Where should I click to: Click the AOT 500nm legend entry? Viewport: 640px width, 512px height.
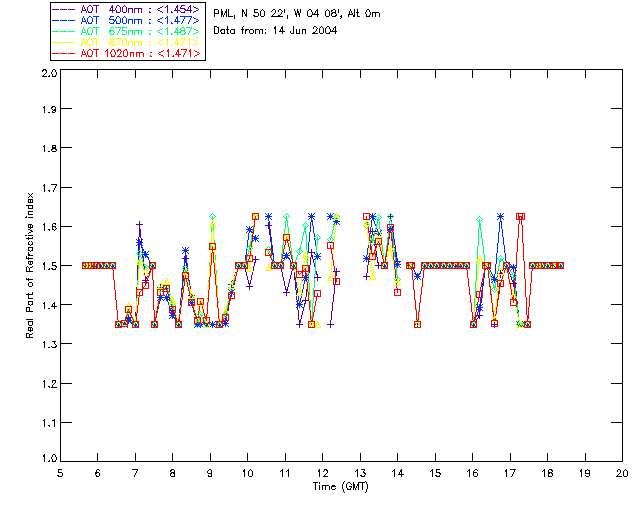tap(127, 20)
